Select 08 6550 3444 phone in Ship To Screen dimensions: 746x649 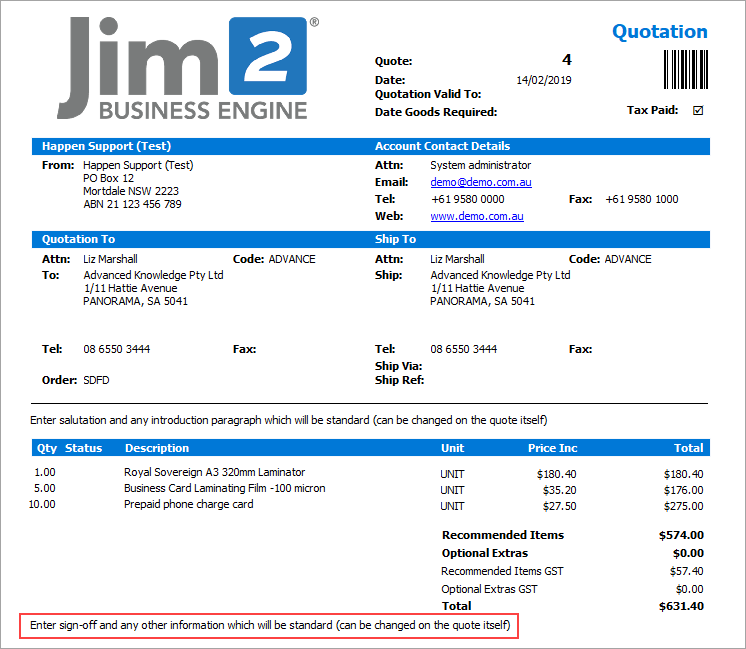463,349
